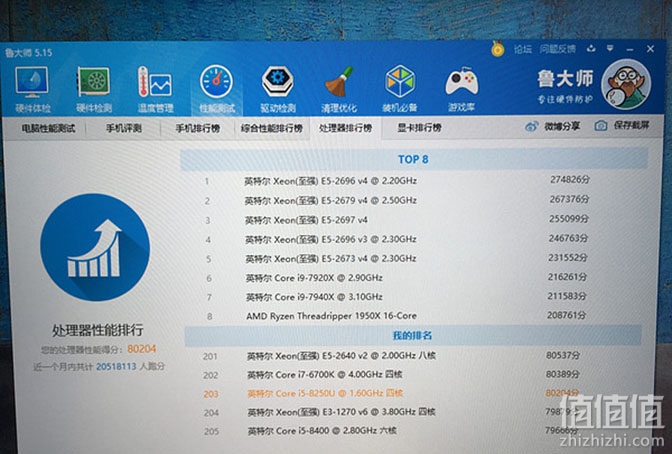Click score 216261分
The height and width of the screenshot is (454, 672).
click(567, 277)
